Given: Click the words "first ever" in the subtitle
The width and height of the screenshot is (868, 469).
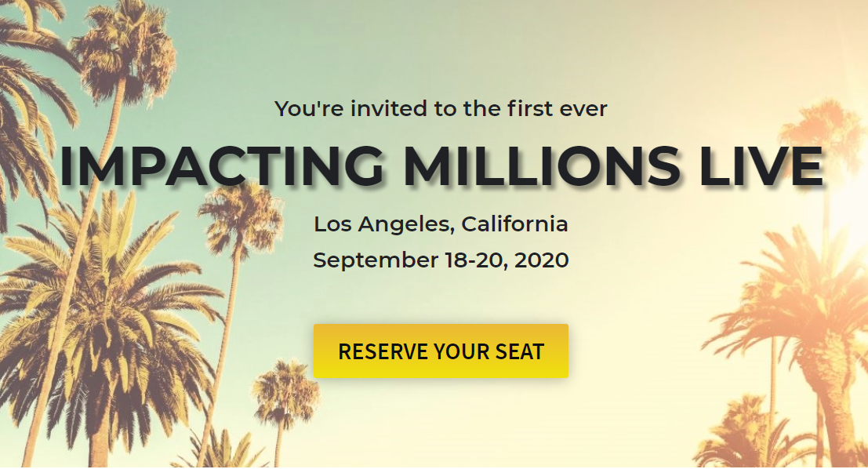Looking at the screenshot, I should (x=557, y=108).
